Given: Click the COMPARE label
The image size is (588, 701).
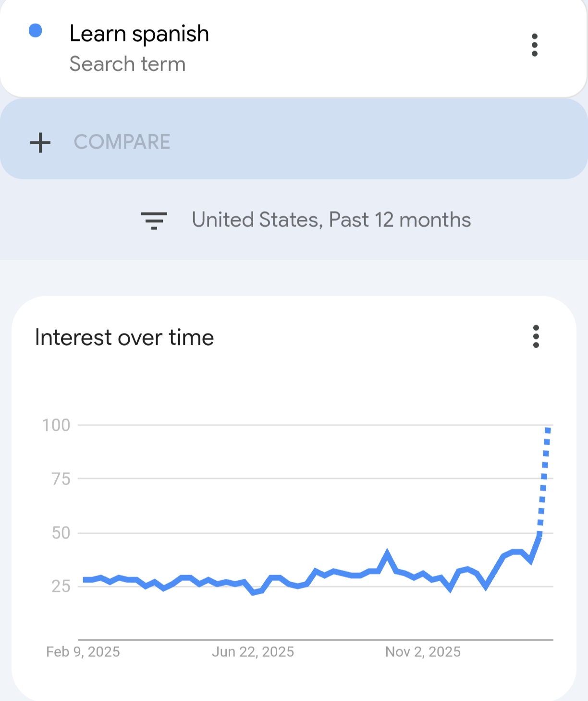Looking at the screenshot, I should [122, 142].
